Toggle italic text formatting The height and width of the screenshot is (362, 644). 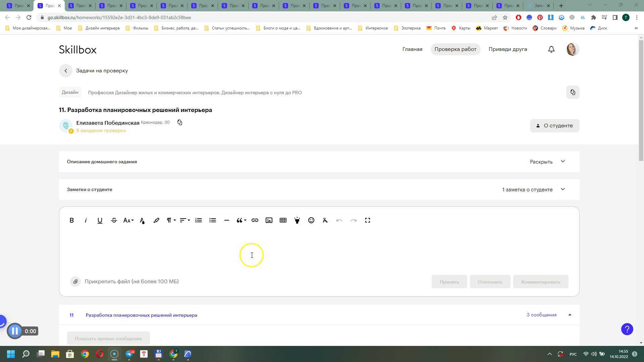[86, 220]
